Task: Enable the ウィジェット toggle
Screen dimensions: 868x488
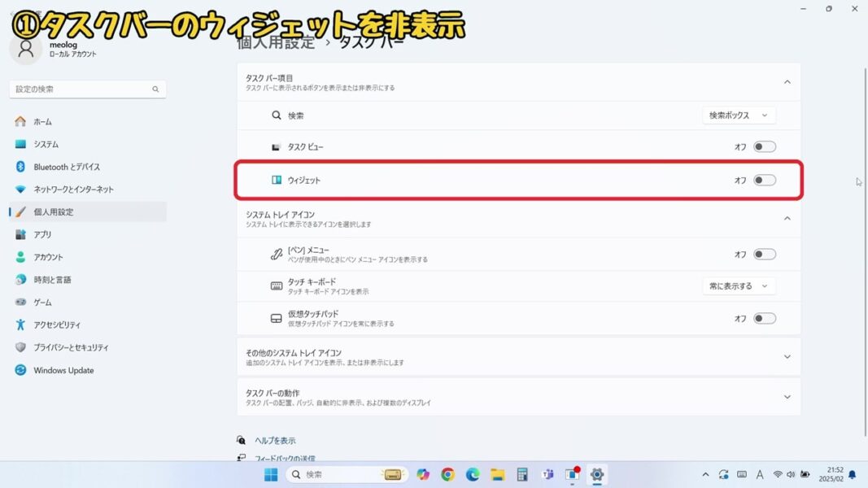Action: [763, 181]
